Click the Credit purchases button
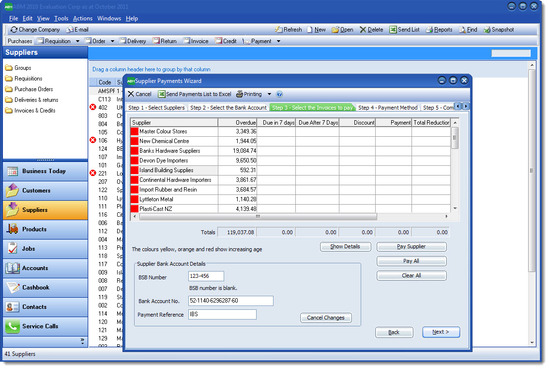Image resolution: width=549 pixels, height=369 pixels. point(226,41)
